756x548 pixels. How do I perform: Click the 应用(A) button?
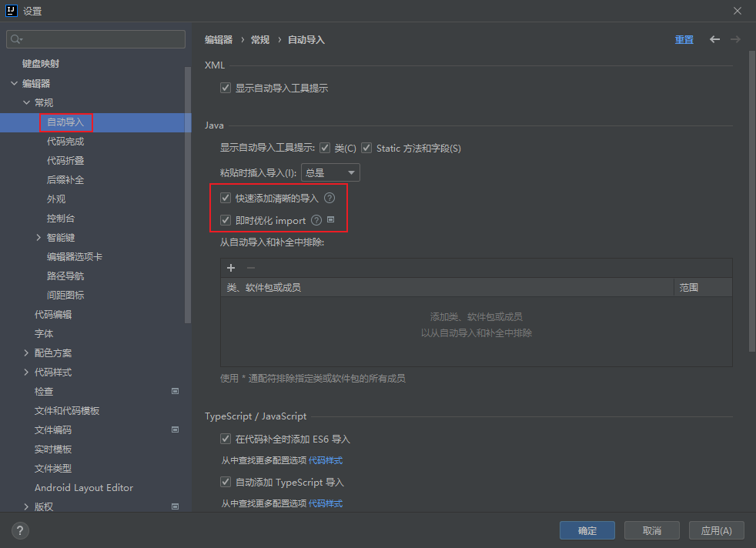[716, 530]
